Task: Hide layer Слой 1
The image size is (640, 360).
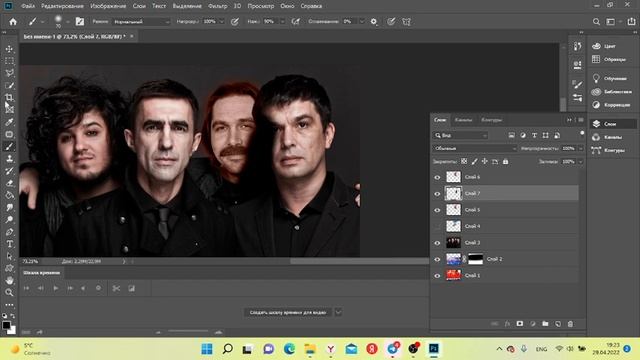Action: coord(438,276)
